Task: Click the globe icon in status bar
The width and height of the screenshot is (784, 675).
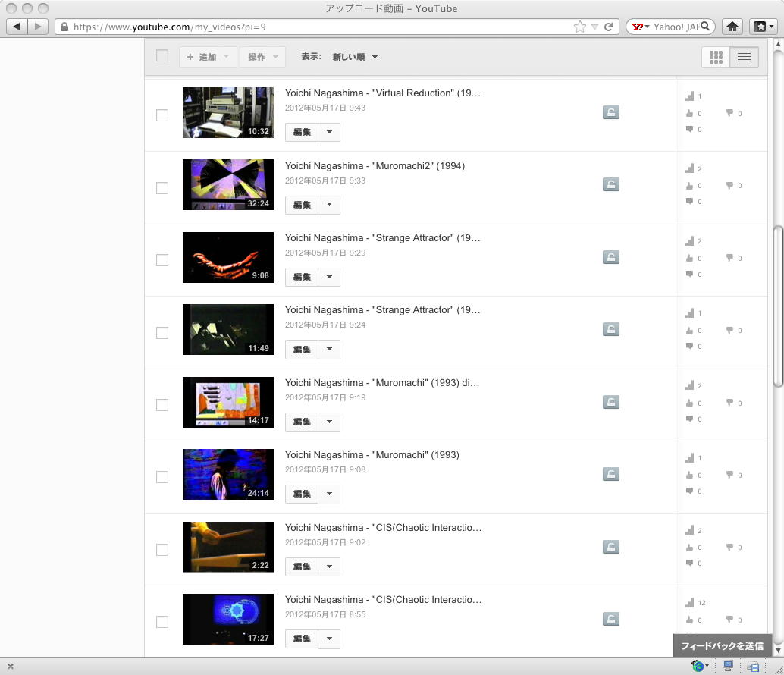Action: 697,666
